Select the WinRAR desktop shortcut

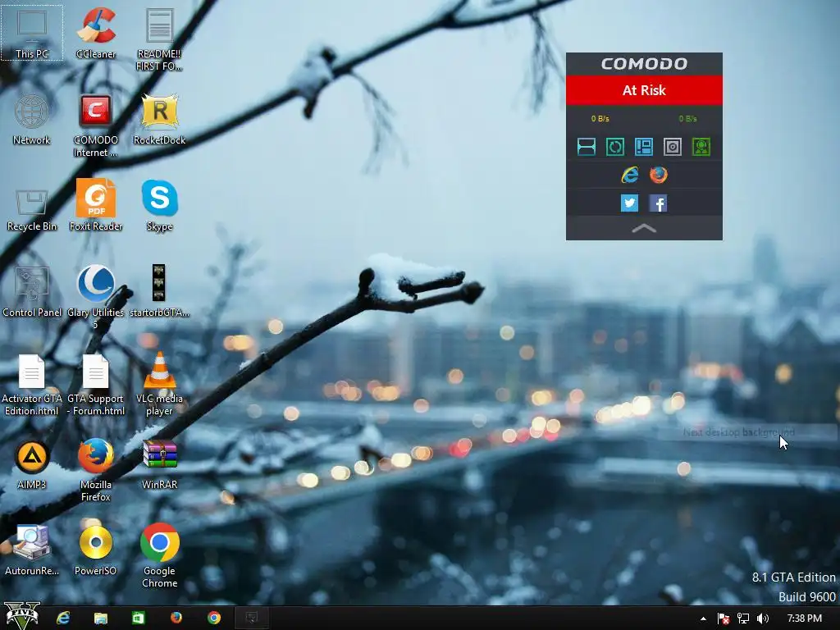pyautogui.click(x=159, y=465)
